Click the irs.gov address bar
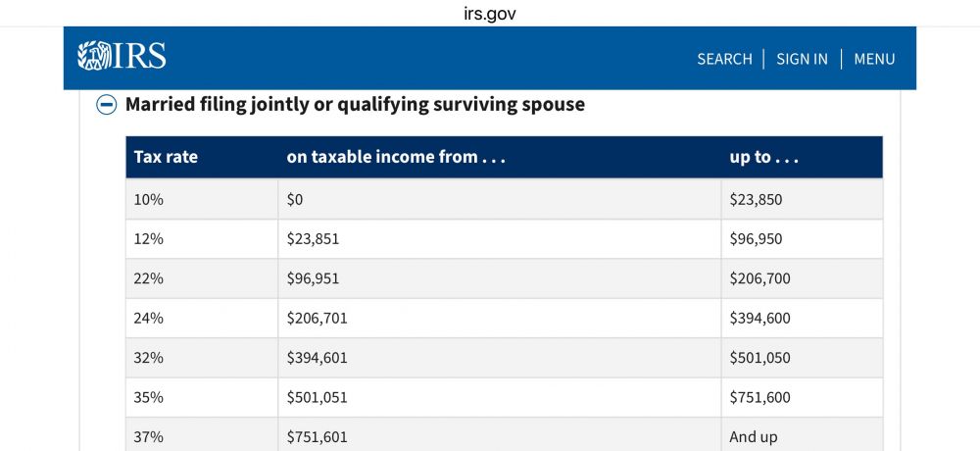 pos(490,14)
